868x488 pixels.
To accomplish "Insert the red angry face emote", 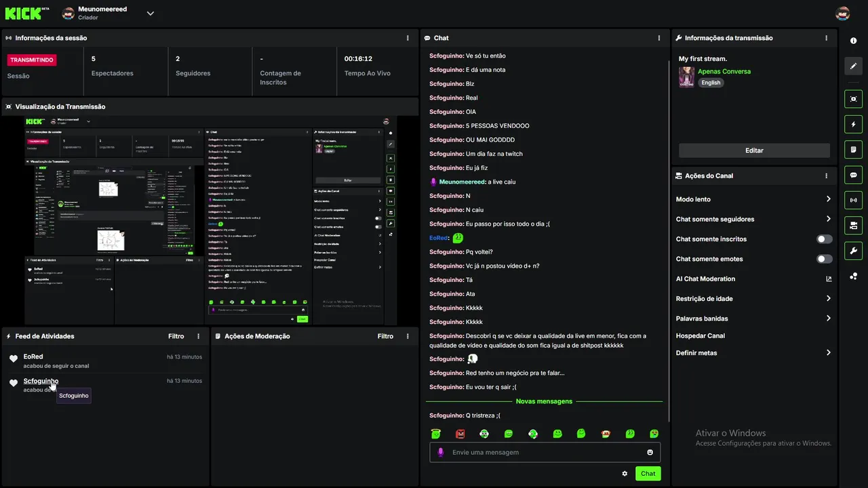I will coord(460,434).
